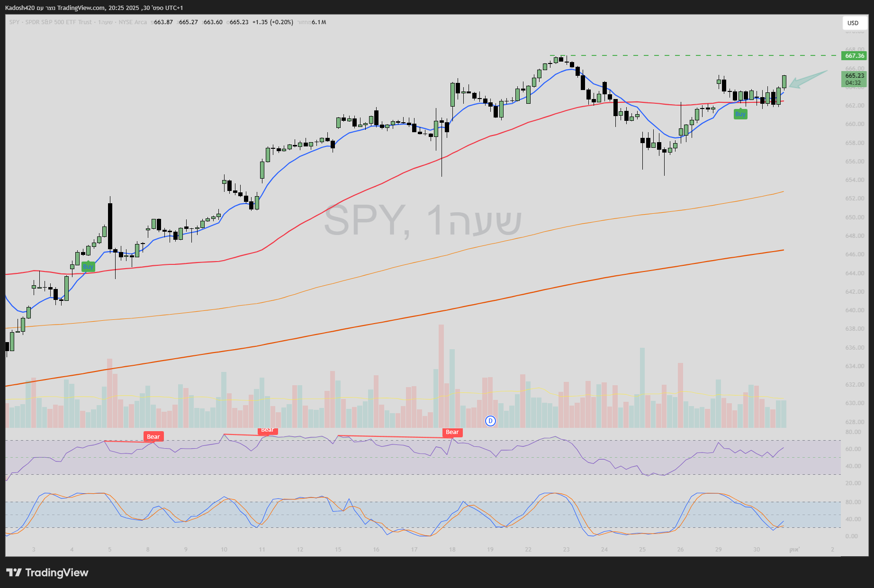
Task: Click date 5 on the time axis
Action: click(x=110, y=550)
